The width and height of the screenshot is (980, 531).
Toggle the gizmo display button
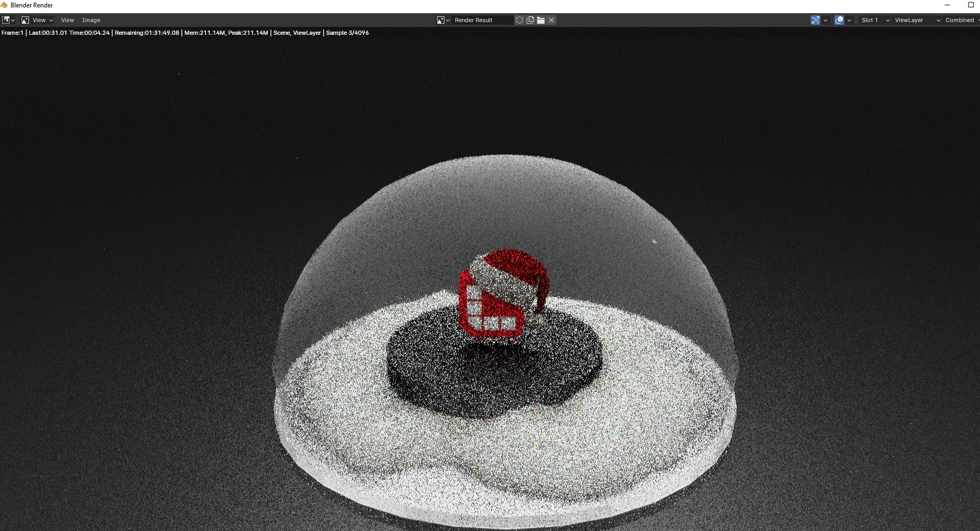point(816,20)
